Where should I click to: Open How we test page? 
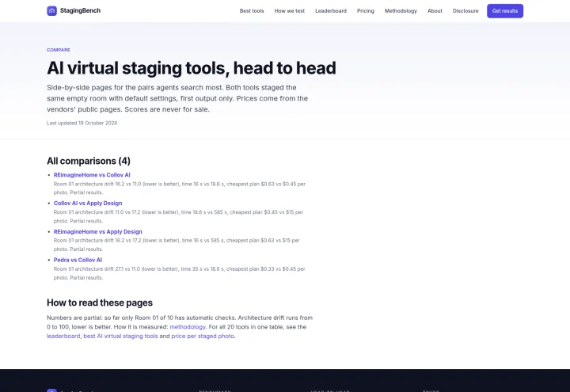tap(290, 11)
